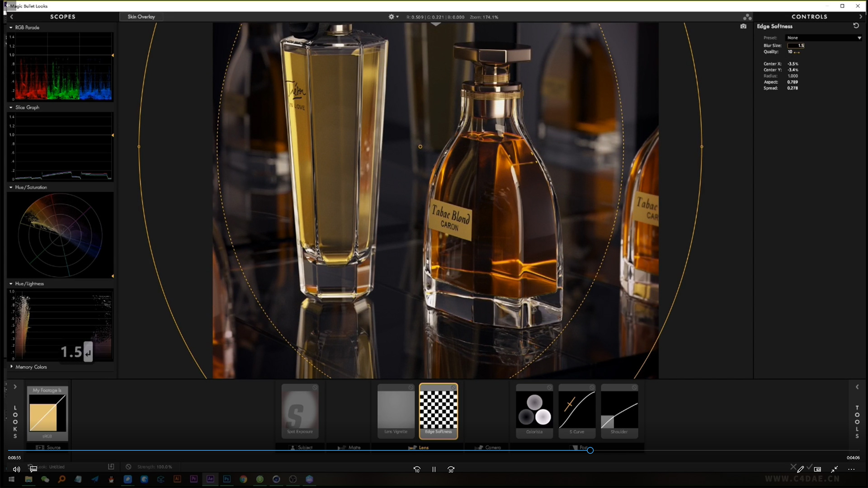Viewport: 868px width, 488px height.
Task: Open Photoshop from the taskbar
Action: coord(226,479)
